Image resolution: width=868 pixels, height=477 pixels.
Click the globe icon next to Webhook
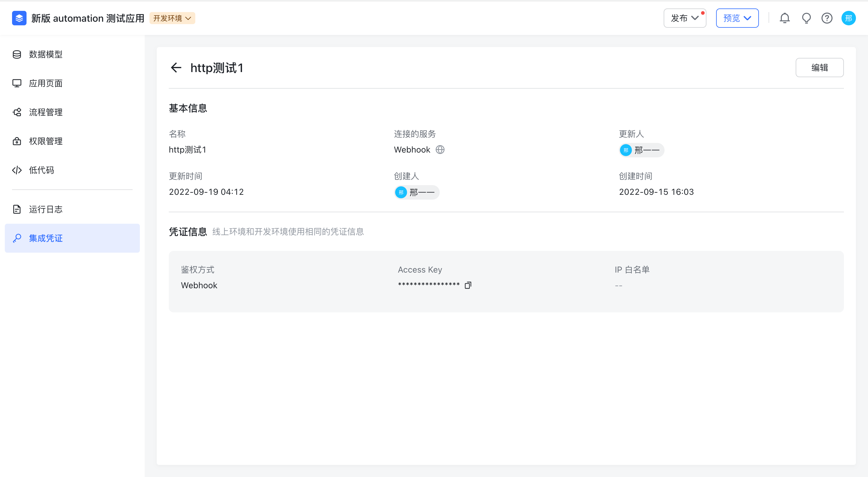pyautogui.click(x=440, y=150)
